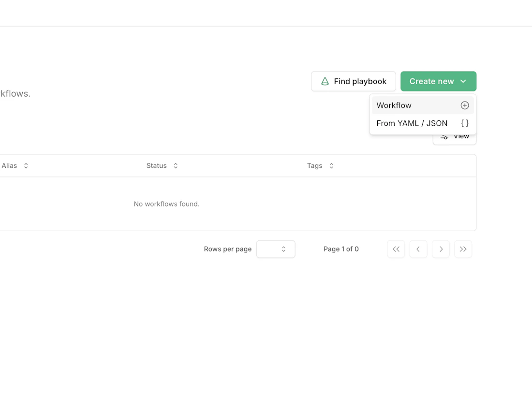532x399 pixels.
Task: Open the Create new dropdown chevron
Action: tap(463, 81)
